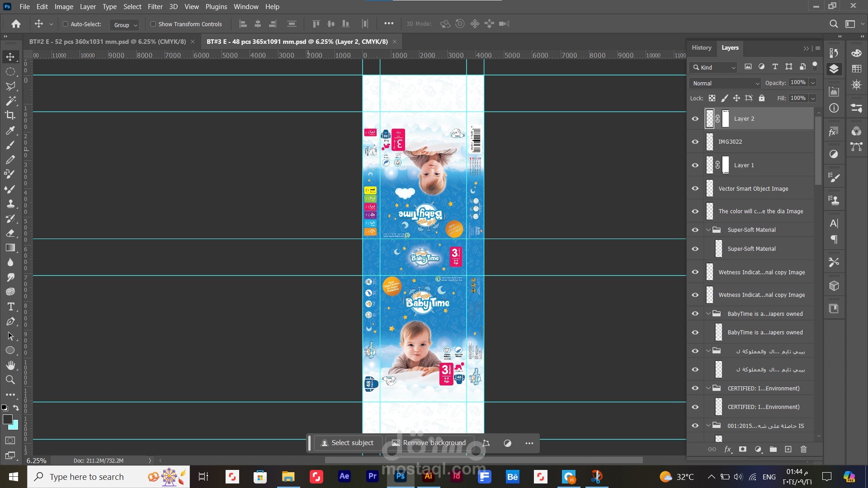This screenshot has width=868, height=488.
Task: Select the Eyedropper tool
Action: [x=10, y=130]
